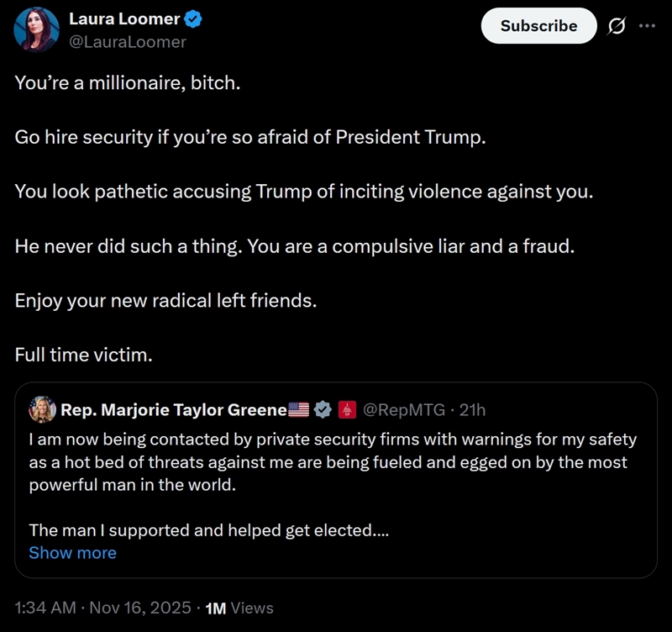Image resolution: width=672 pixels, height=632 pixels.
Task: Click the 1:34 AM · Nov 16, 2025 timestamp
Action: [104, 608]
